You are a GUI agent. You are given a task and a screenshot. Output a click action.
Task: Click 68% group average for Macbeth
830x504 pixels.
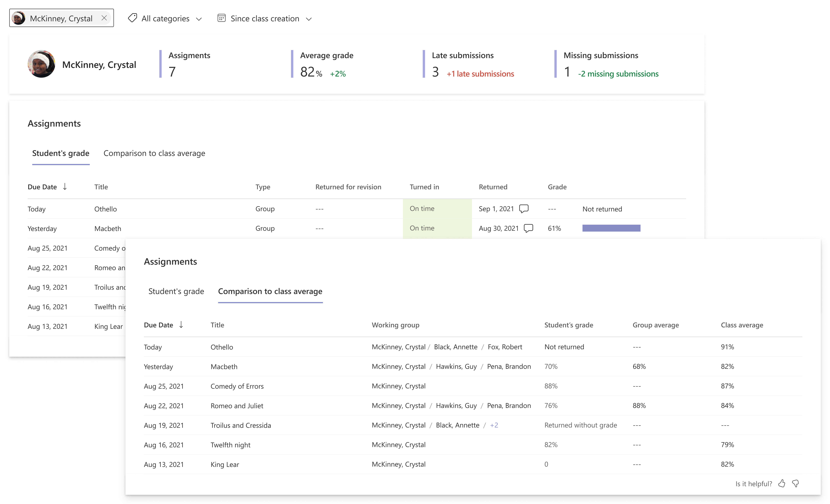(x=639, y=366)
